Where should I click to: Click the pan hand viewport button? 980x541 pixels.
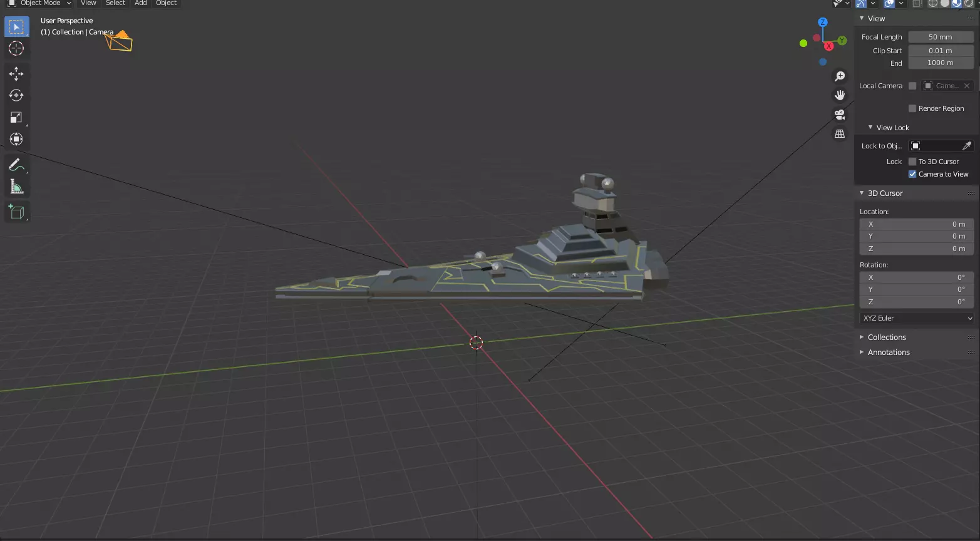point(840,95)
